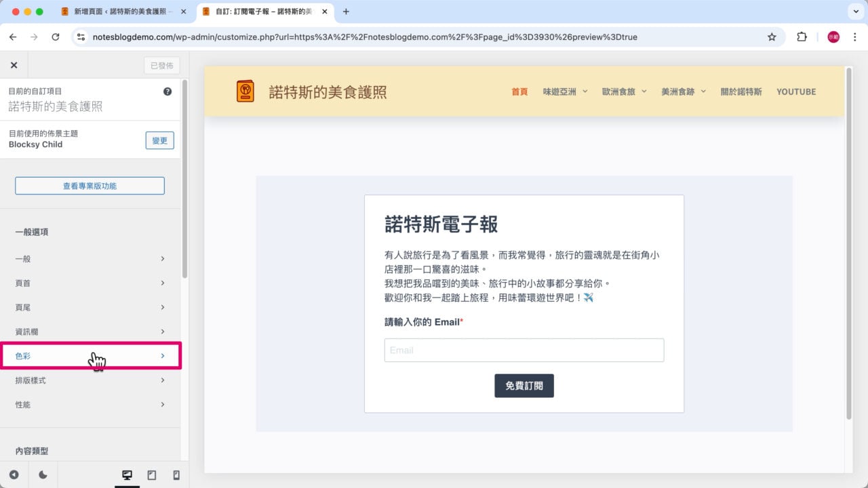
Task: Switch preview to tablet view
Action: [x=152, y=475]
